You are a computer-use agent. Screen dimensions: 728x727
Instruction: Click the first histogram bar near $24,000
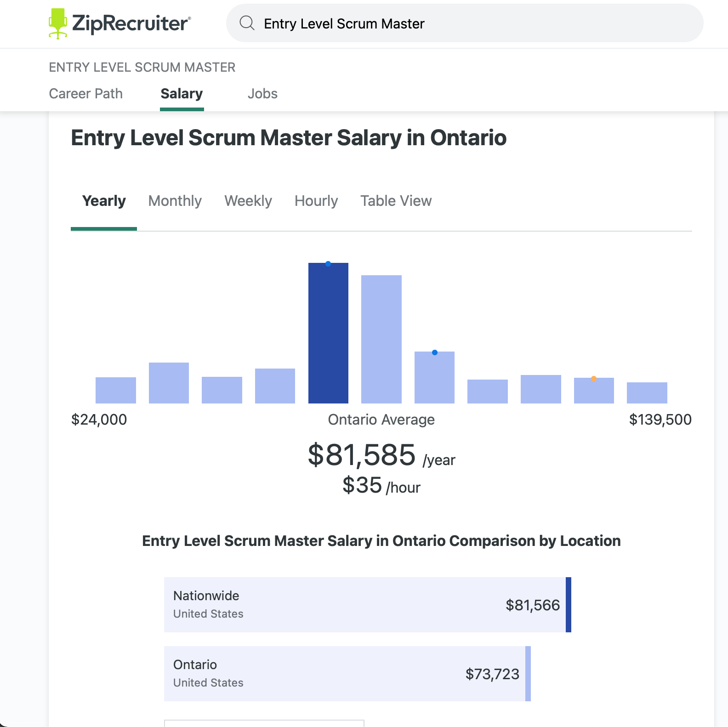pyautogui.click(x=116, y=390)
